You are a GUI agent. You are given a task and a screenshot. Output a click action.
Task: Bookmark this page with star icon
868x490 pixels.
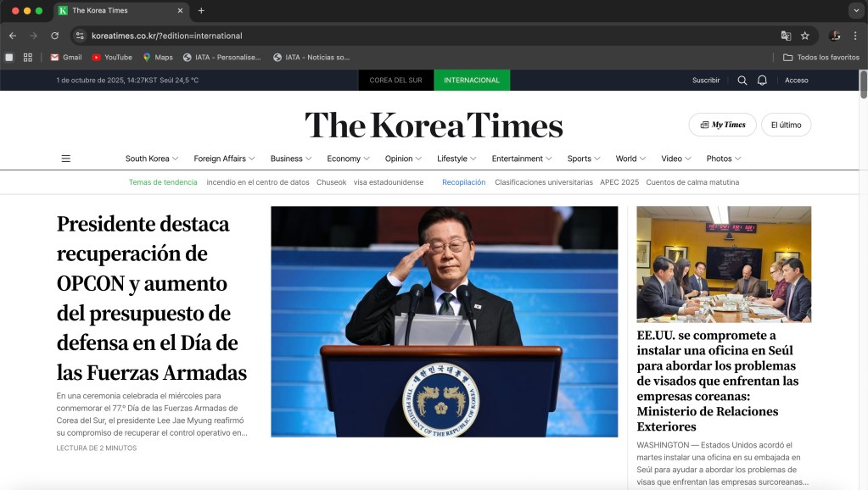[805, 36]
